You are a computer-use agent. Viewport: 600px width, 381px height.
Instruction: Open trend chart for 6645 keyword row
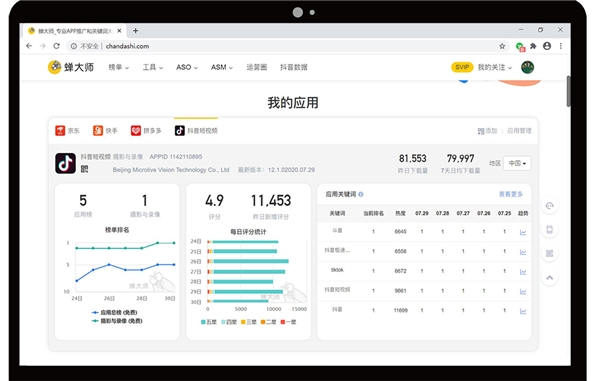pyautogui.click(x=523, y=232)
